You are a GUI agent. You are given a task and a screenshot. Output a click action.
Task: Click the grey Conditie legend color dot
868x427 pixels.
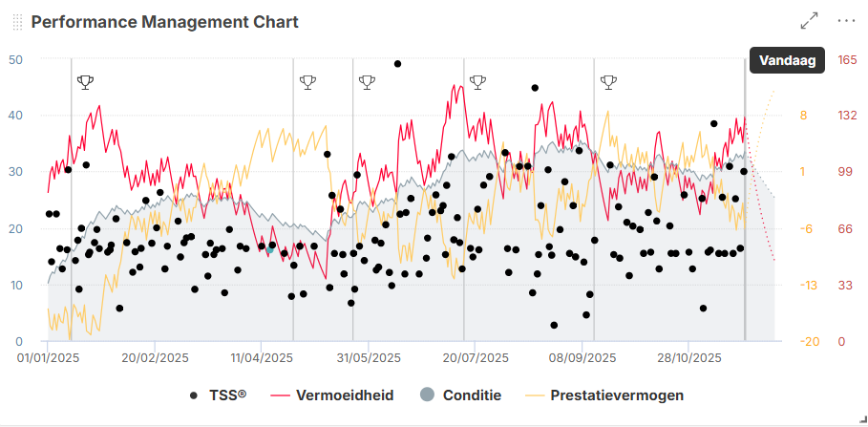click(427, 395)
